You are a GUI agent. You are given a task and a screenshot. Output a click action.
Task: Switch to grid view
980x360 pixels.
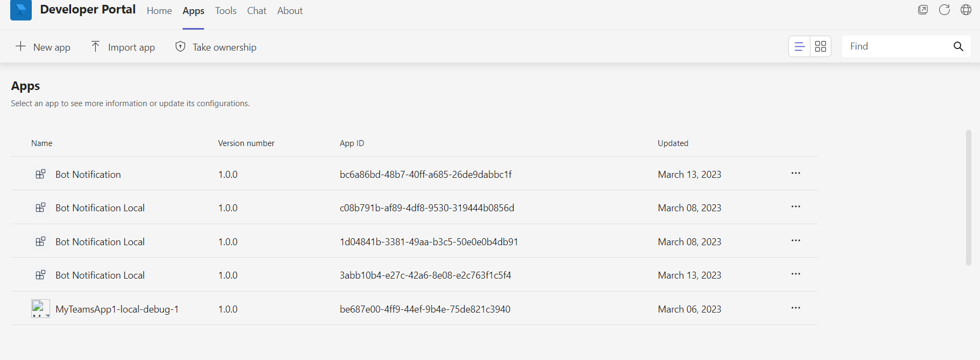pos(821,47)
